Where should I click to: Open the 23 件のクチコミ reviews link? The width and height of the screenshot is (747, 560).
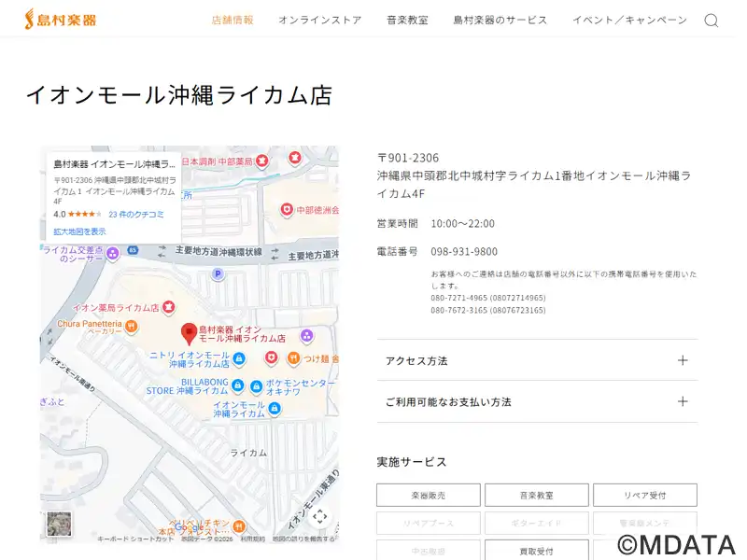click(135, 215)
